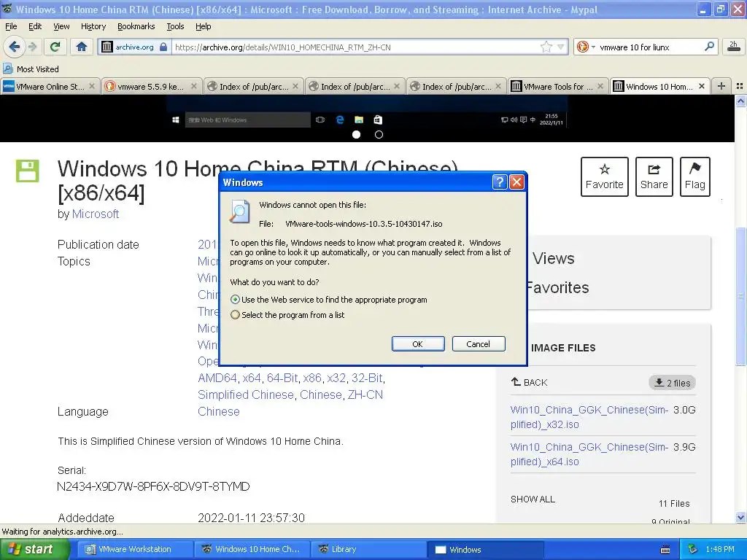Switch to Library taskbar item
Image resolution: width=747 pixels, height=560 pixels.
coord(368,549)
